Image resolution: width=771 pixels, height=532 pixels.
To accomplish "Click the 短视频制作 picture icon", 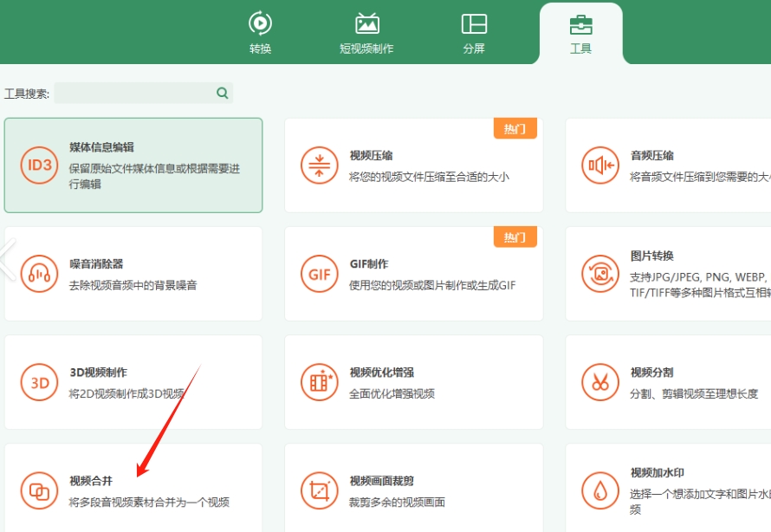I will tap(366, 23).
